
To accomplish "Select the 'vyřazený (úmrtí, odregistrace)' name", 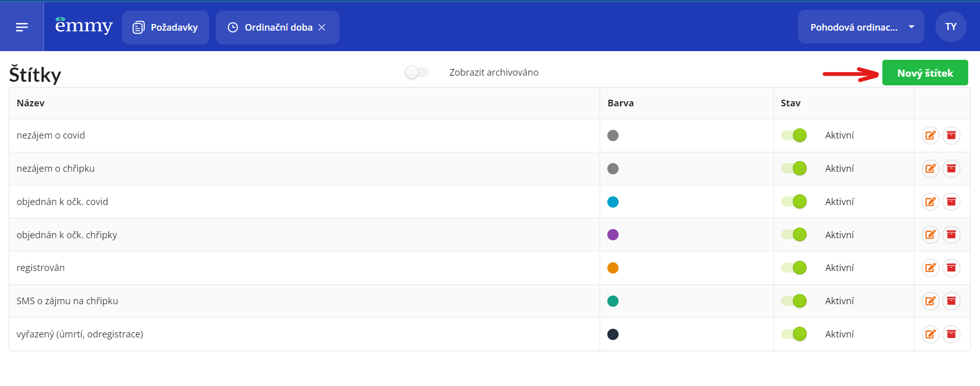I will coord(80,334).
